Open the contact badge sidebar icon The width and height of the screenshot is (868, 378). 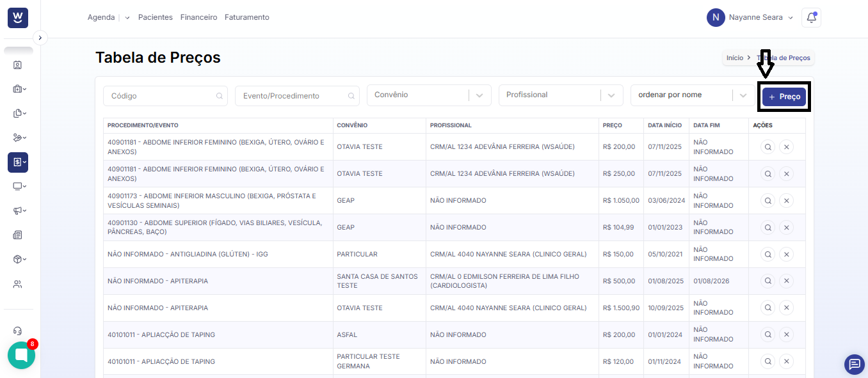(x=18, y=65)
